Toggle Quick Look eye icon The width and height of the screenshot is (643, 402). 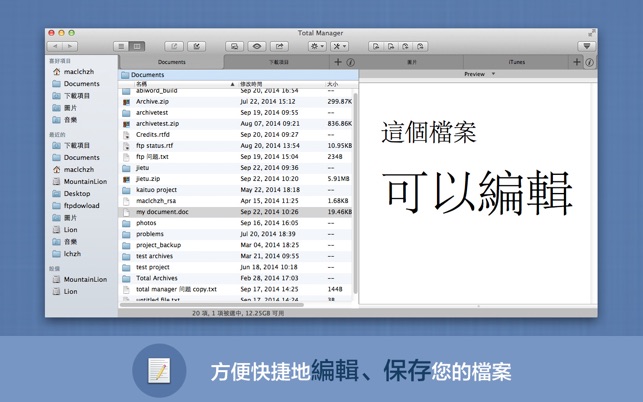[x=257, y=46]
